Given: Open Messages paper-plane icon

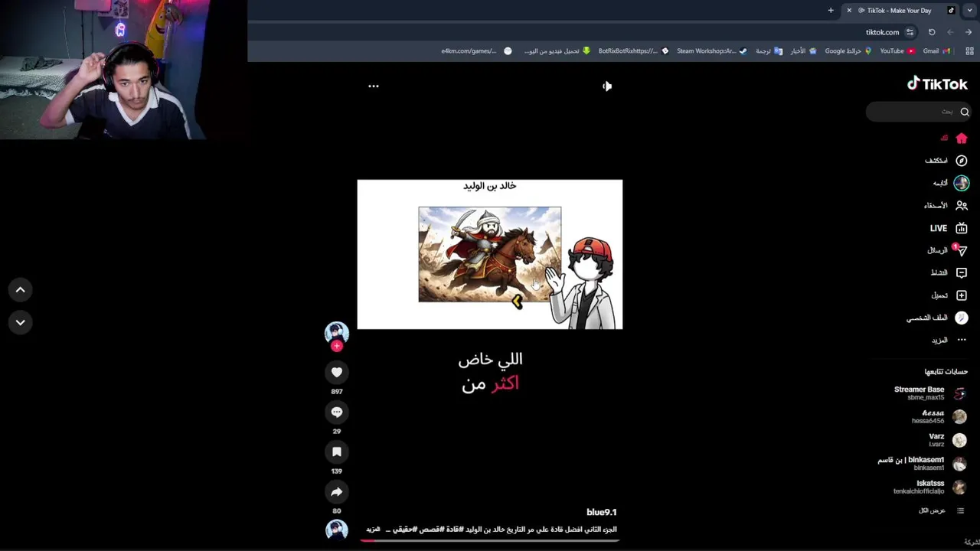Looking at the screenshot, I should point(962,250).
